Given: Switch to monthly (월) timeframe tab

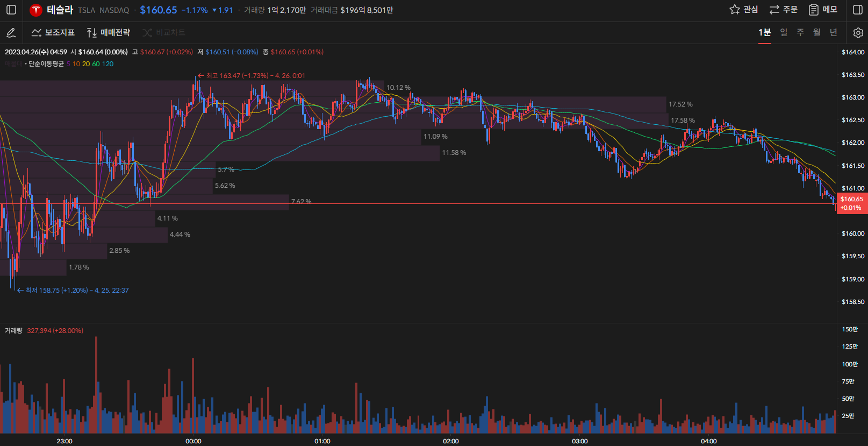Looking at the screenshot, I should (817, 33).
